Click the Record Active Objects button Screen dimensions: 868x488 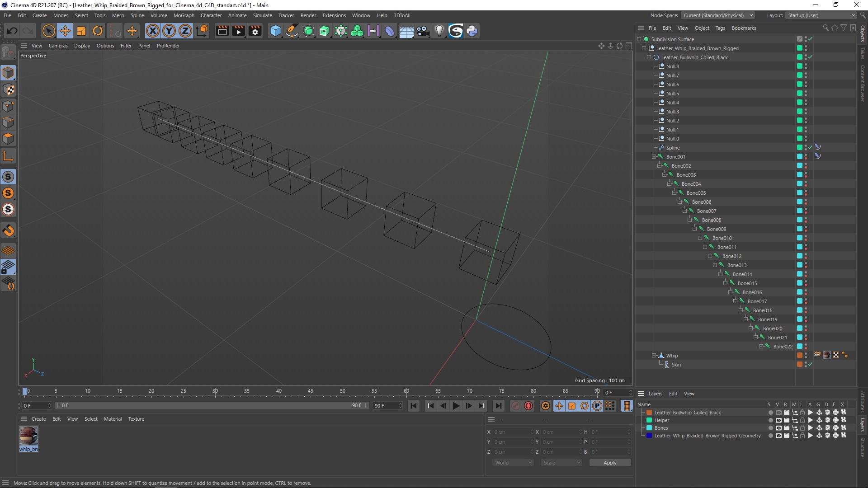[x=515, y=406]
